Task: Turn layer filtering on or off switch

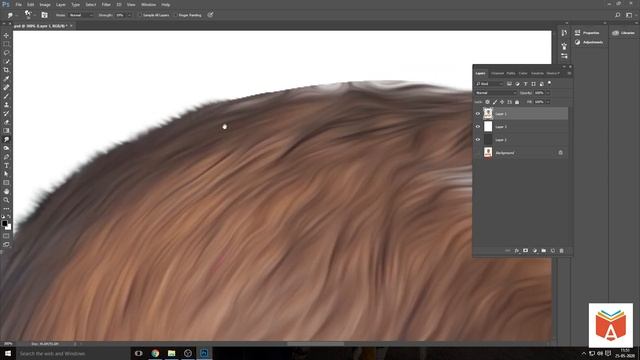Action: tap(549, 83)
